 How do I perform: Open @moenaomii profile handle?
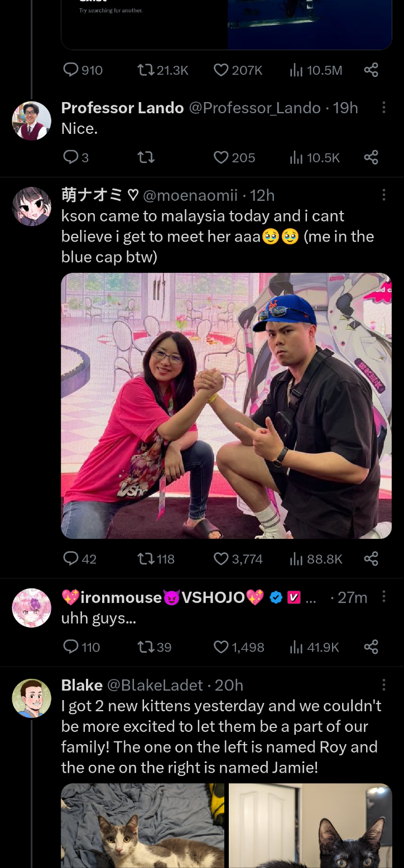pos(190,195)
